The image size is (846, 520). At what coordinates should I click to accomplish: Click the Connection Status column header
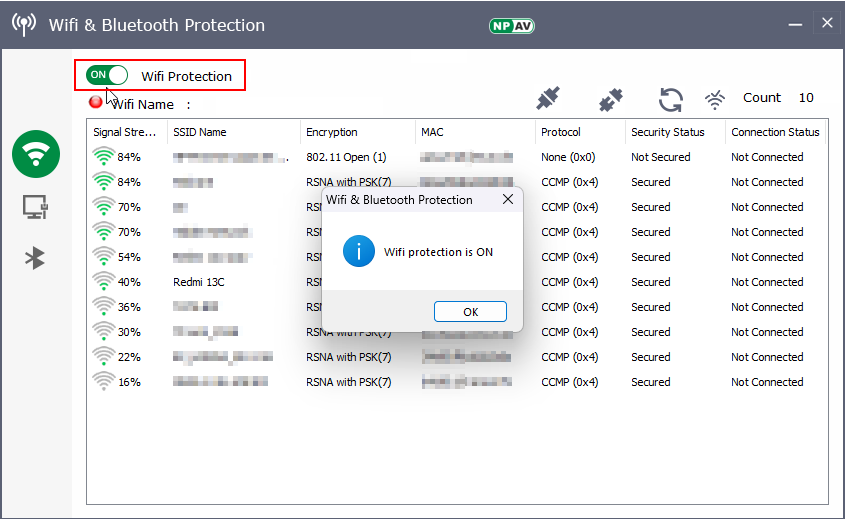tap(774, 132)
